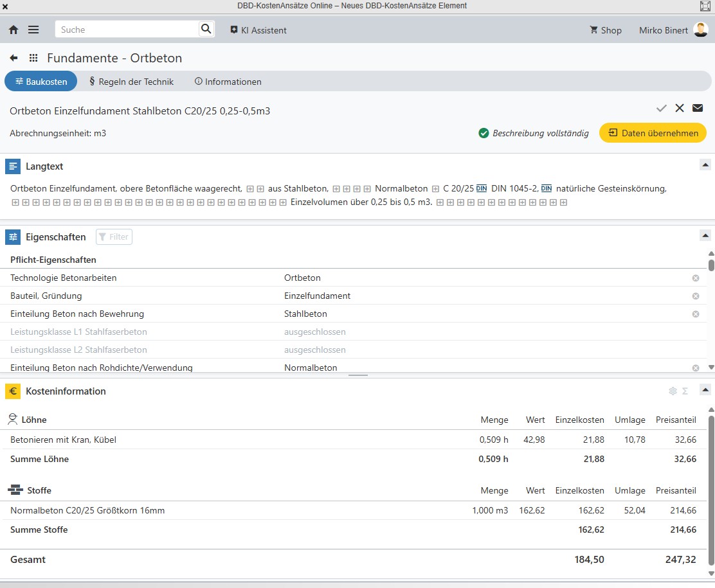Click the X discard icon beside checkmark
The height and width of the screenshot is (588, 715).
(x=680, y=108)
